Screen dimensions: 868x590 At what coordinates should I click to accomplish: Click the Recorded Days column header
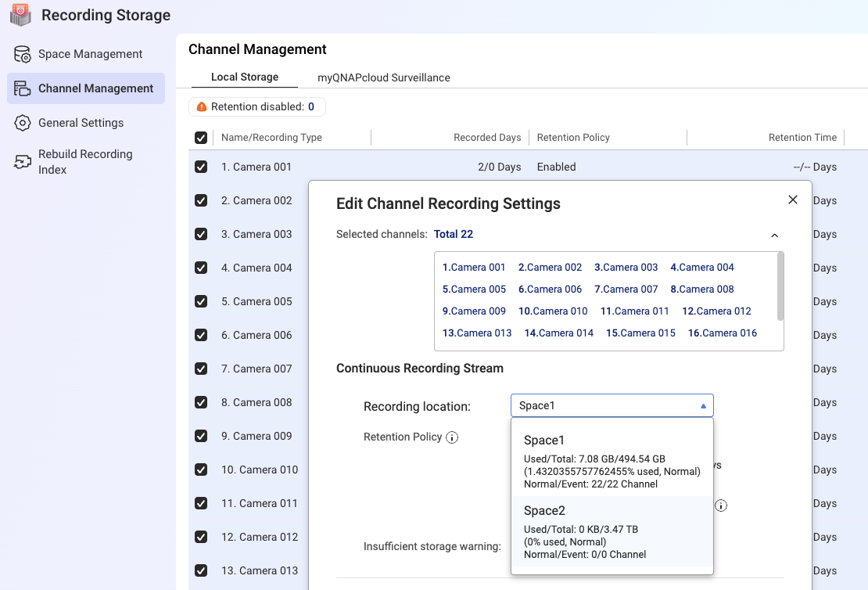(486, 138)
